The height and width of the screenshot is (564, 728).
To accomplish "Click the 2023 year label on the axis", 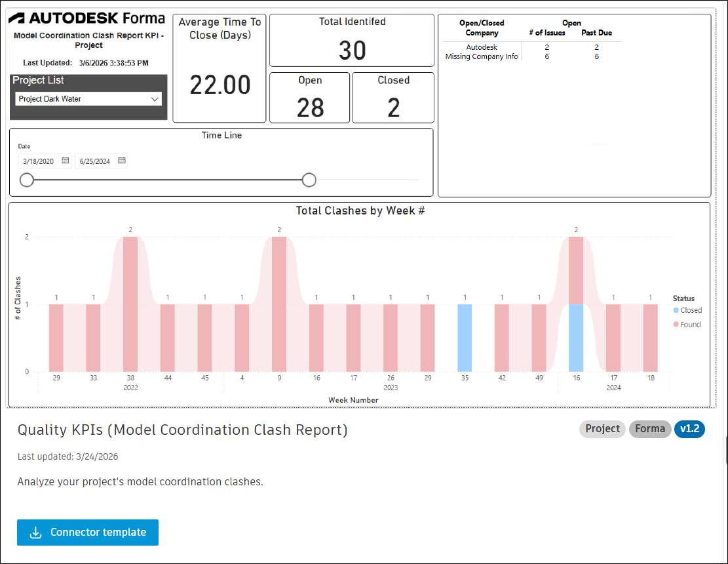I will point(391,388).
